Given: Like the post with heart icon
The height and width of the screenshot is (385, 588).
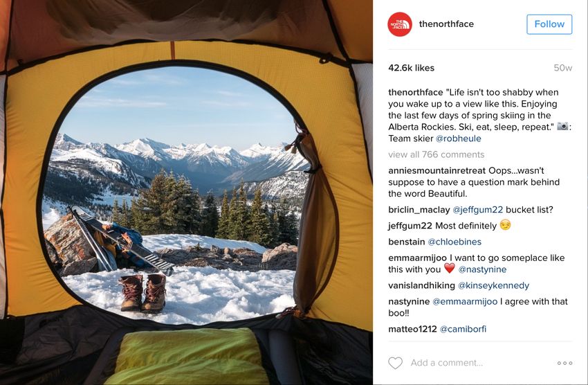Looking at the screenshot, I should pyautogui.click(x=395, y=363).
